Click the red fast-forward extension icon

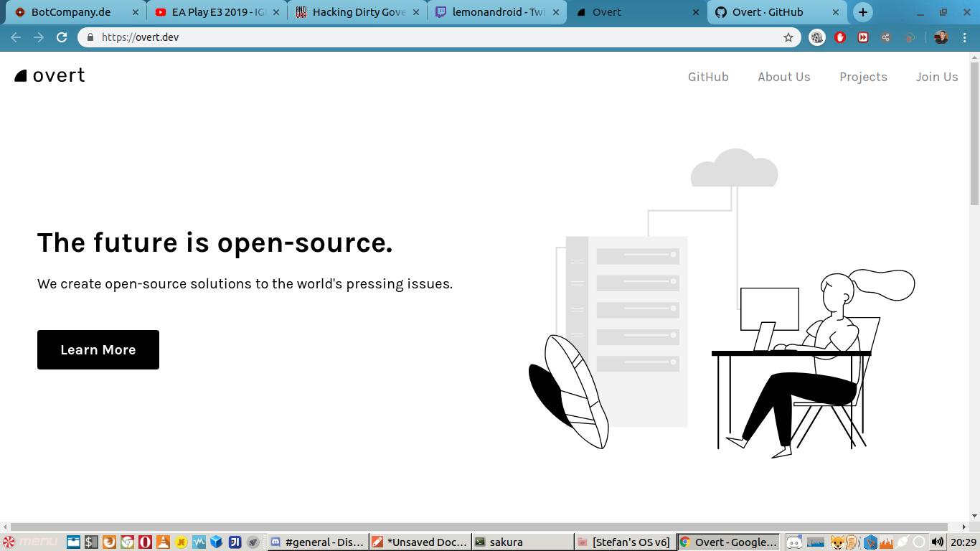863,37
